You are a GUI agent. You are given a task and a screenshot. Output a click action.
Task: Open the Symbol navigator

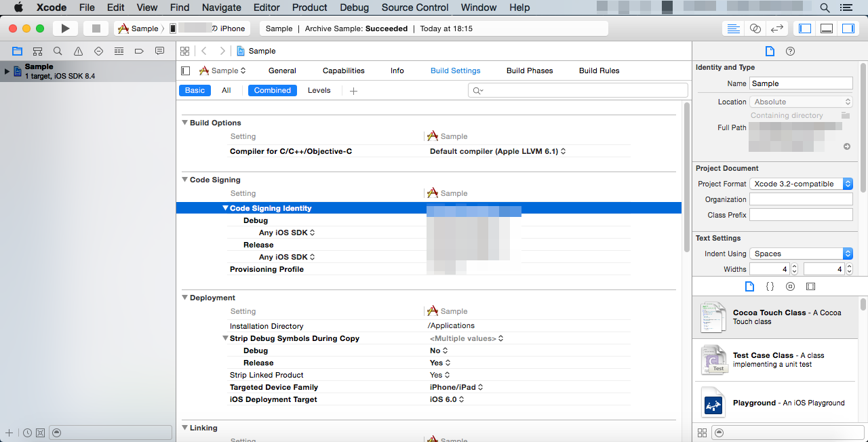coord(37,51)
